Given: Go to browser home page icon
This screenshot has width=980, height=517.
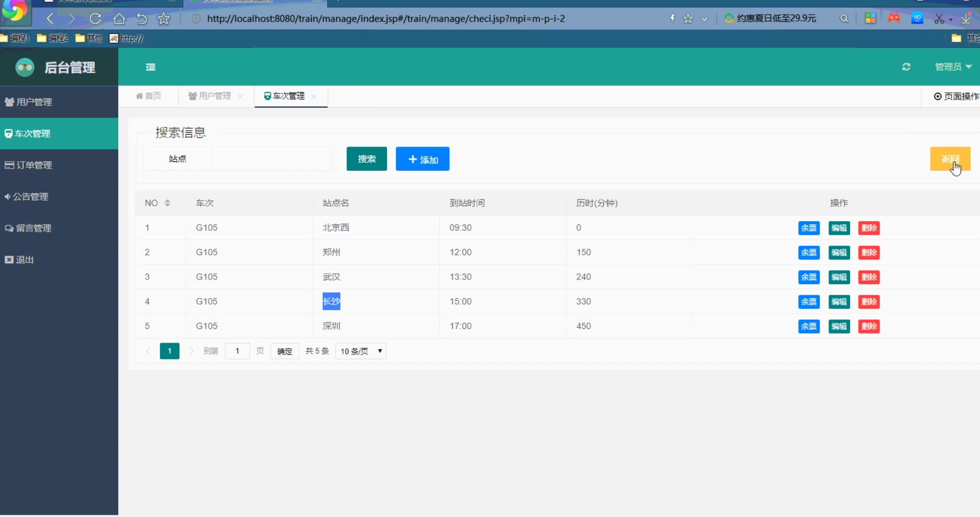Looking at the screenshot, I should (x=119, y=19).
